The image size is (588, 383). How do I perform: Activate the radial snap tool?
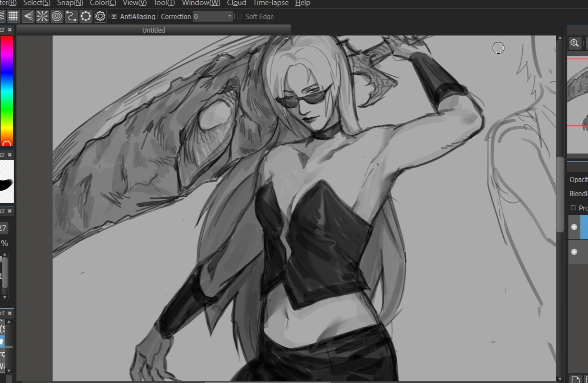point(42,17)
